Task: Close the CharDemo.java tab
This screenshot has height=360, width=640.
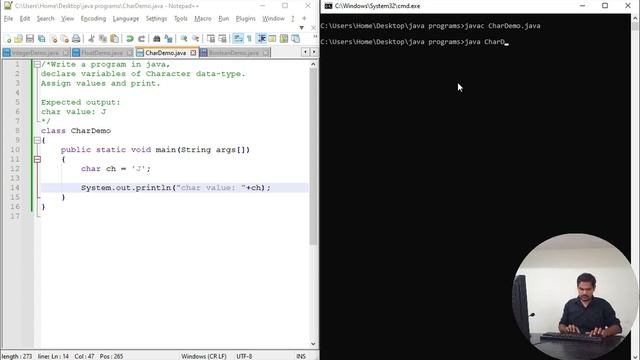Action: click(193, 53)
